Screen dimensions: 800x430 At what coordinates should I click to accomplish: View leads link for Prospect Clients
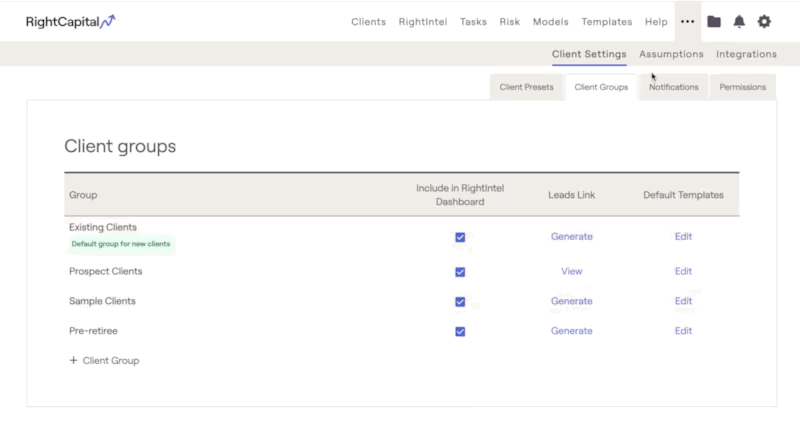pyautogui.click(x=571, y=271)
